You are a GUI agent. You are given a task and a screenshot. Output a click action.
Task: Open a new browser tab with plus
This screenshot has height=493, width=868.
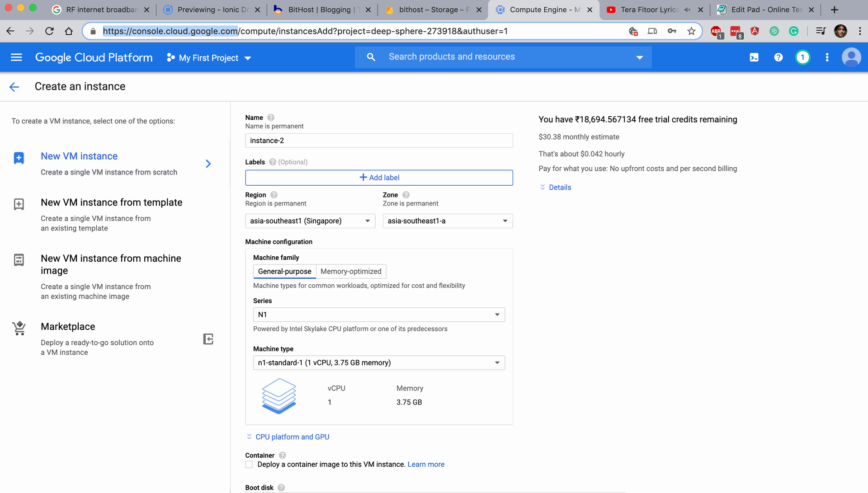point(835,9)
